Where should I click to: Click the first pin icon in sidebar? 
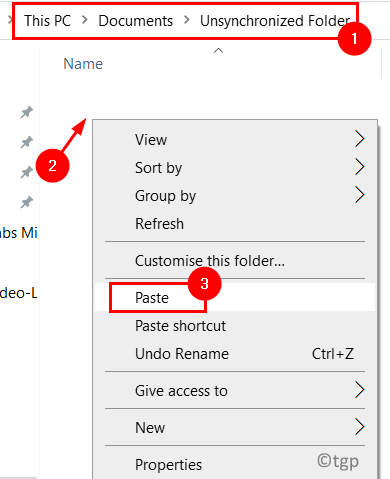[x=27, y=112]
